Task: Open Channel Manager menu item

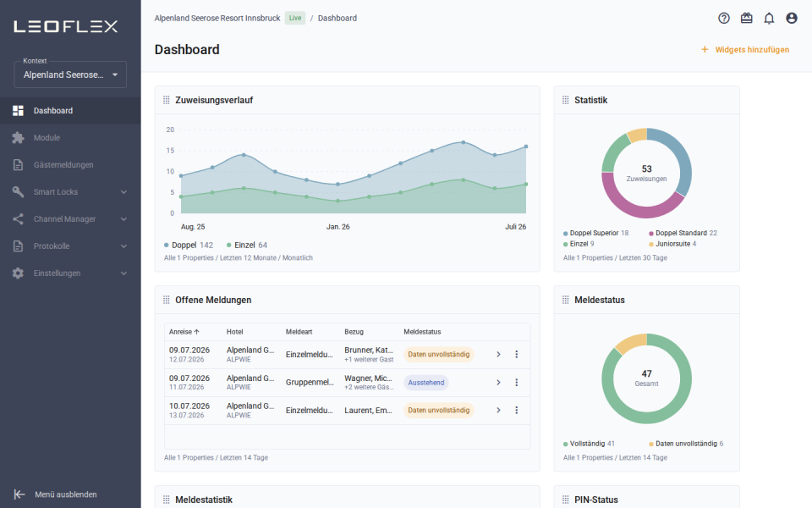Action: pos(70,218)
